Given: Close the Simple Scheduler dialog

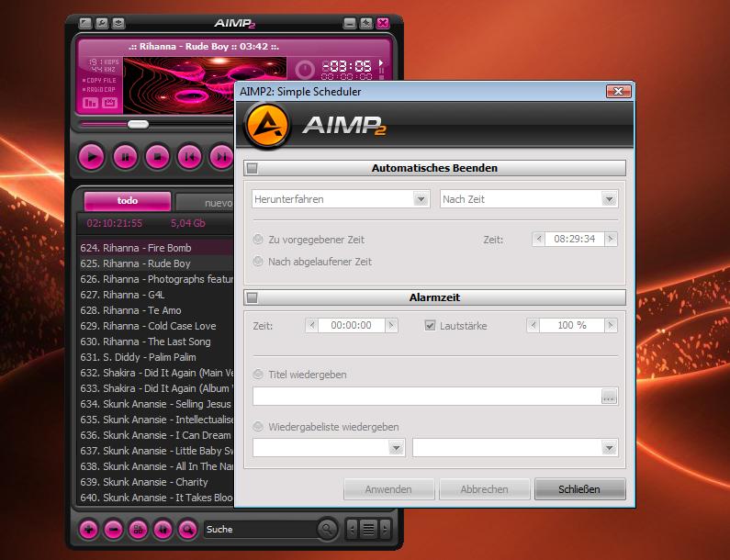Looking at the screenshot, I should point(618,91).
